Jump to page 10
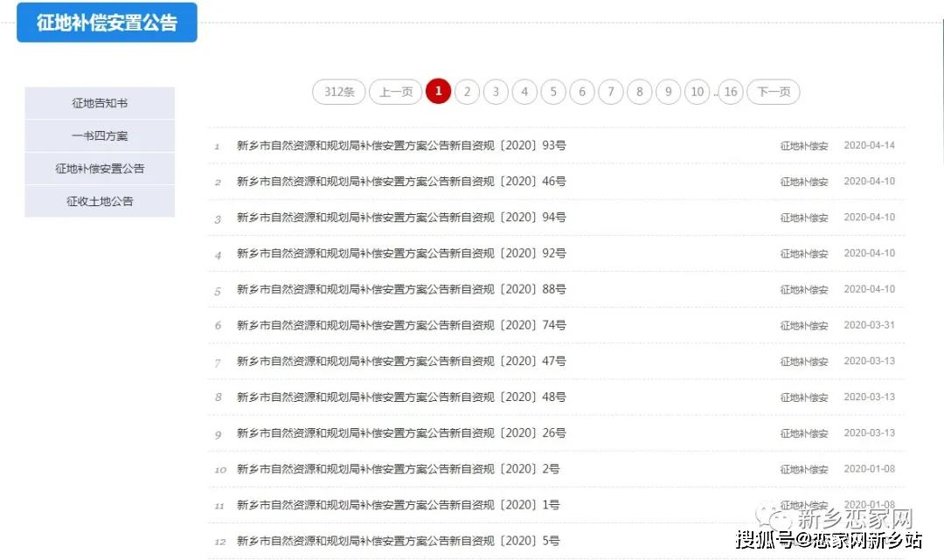944x560 pixels. pos(698,92)
